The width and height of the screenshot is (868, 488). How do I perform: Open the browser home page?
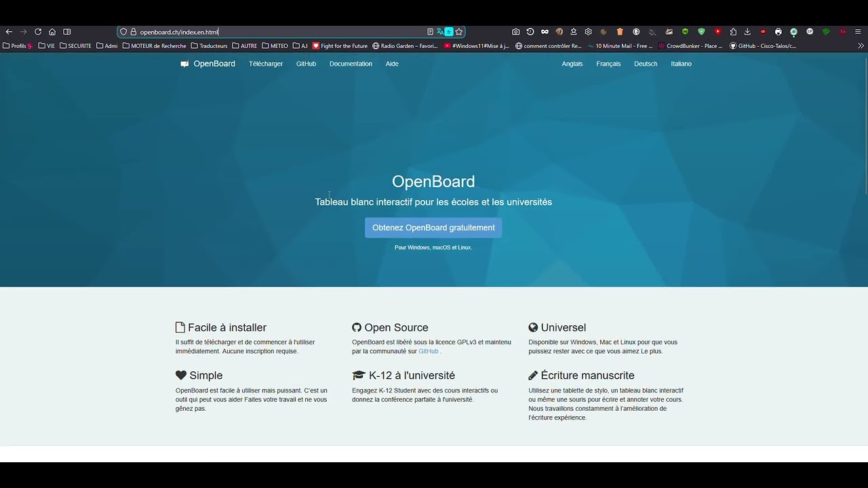click(x=52, y=32)
